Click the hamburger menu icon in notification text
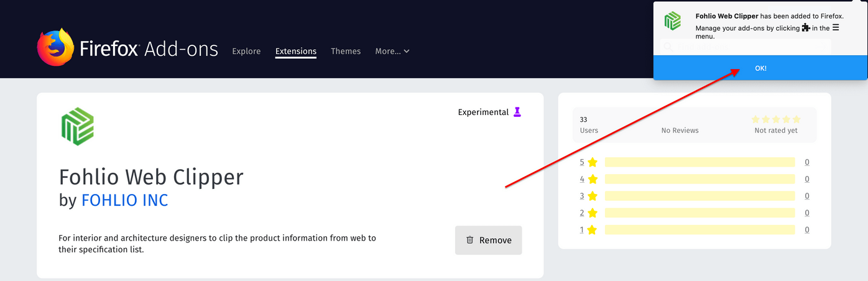The width and height of the screenshot is (868, 281). tap(836, 28)
